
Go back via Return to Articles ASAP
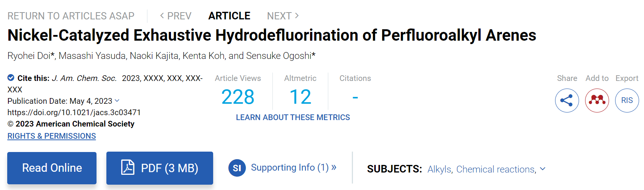click(71, 16)
